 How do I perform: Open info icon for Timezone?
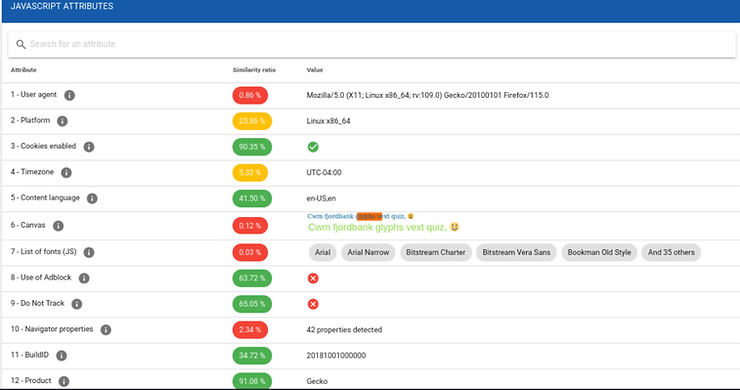coord(67,173)
